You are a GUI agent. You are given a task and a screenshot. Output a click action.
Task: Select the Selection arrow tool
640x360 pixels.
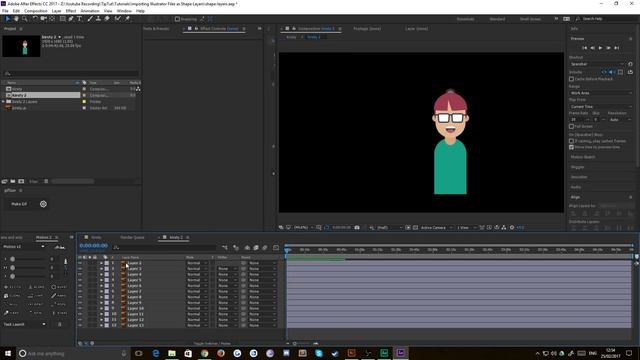[7, 19]
